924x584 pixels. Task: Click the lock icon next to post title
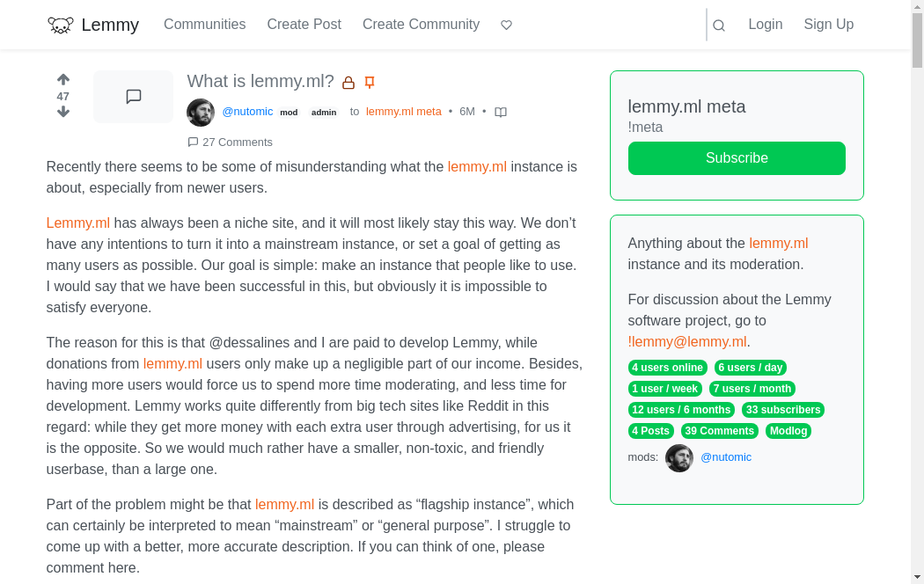pyautogui.click(x=348, y=83)
